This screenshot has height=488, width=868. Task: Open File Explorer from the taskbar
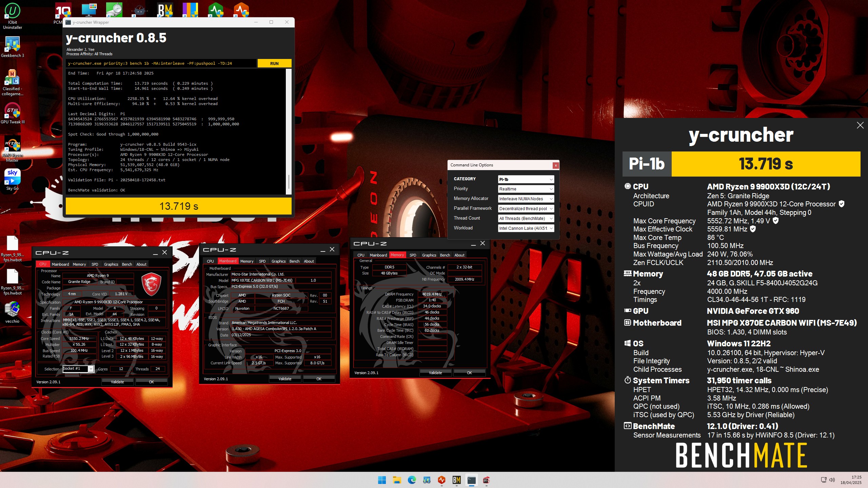pos(397,480)
